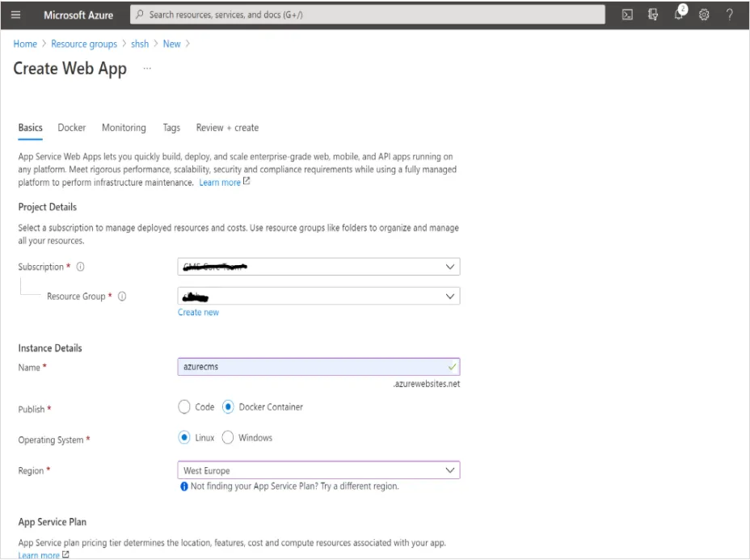The width and height of the screenshot is (750, 560).
Task: Click the Project Details heading
Action: pos(48,207)
